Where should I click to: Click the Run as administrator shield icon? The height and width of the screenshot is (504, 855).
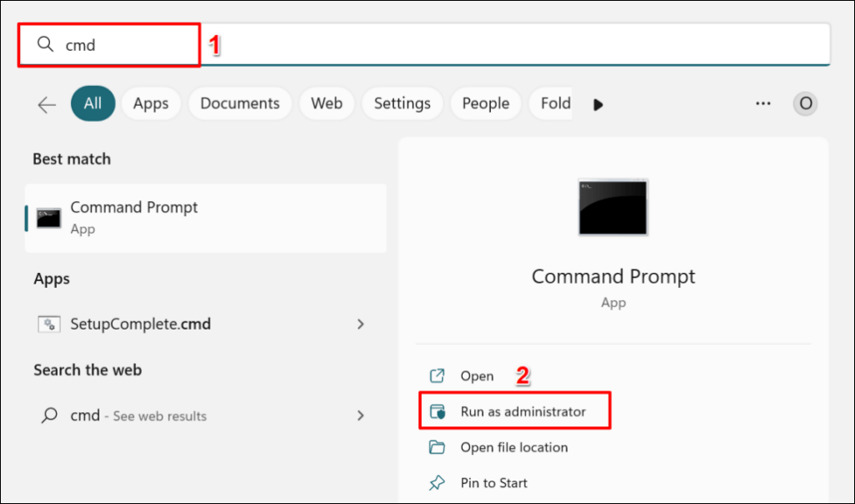[x=438, y=411]
